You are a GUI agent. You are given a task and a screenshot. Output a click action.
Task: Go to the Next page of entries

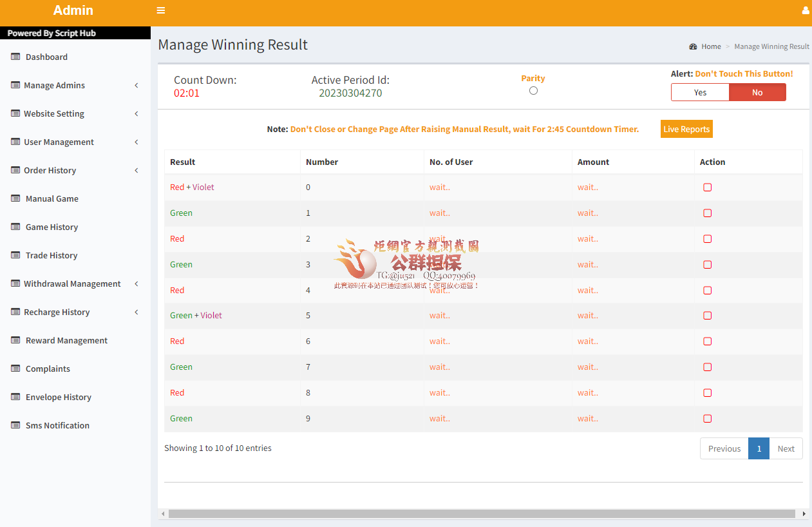click(x=786, y=448)
